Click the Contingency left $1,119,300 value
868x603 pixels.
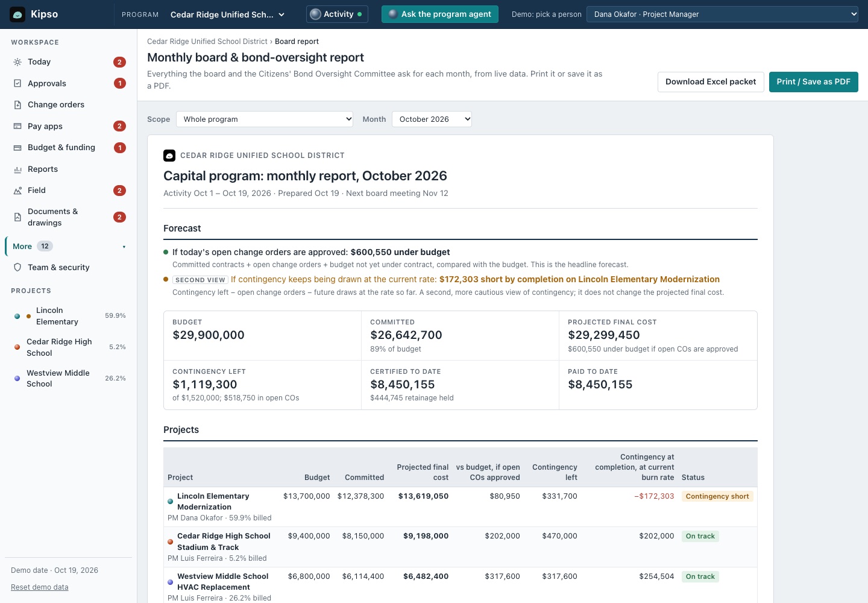click(205, 385)
